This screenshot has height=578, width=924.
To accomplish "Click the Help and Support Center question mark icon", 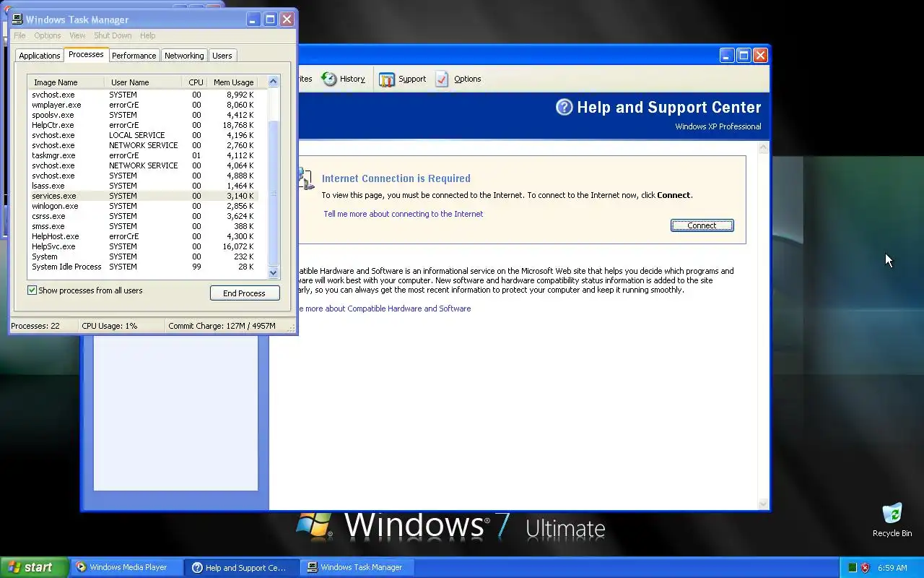I will tap(564, 107).
